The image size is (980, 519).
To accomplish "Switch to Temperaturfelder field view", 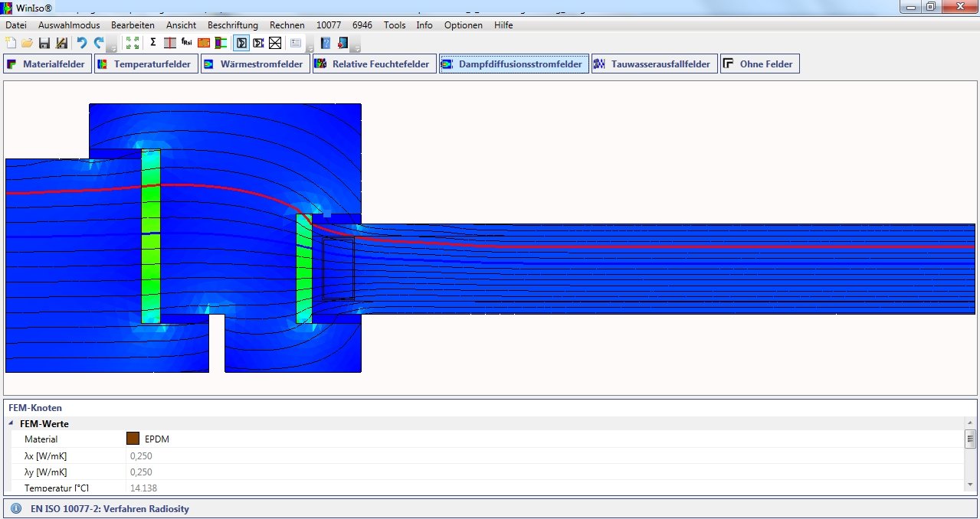I will [145, 64].
